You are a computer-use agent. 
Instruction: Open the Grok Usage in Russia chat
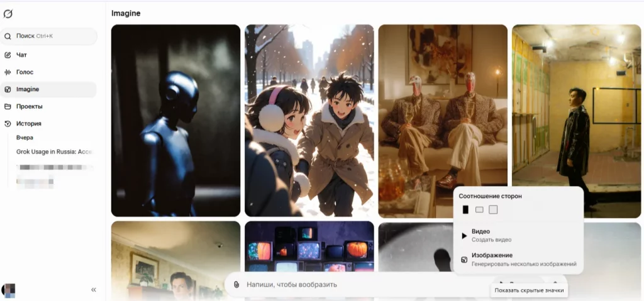tap(54, 151)
